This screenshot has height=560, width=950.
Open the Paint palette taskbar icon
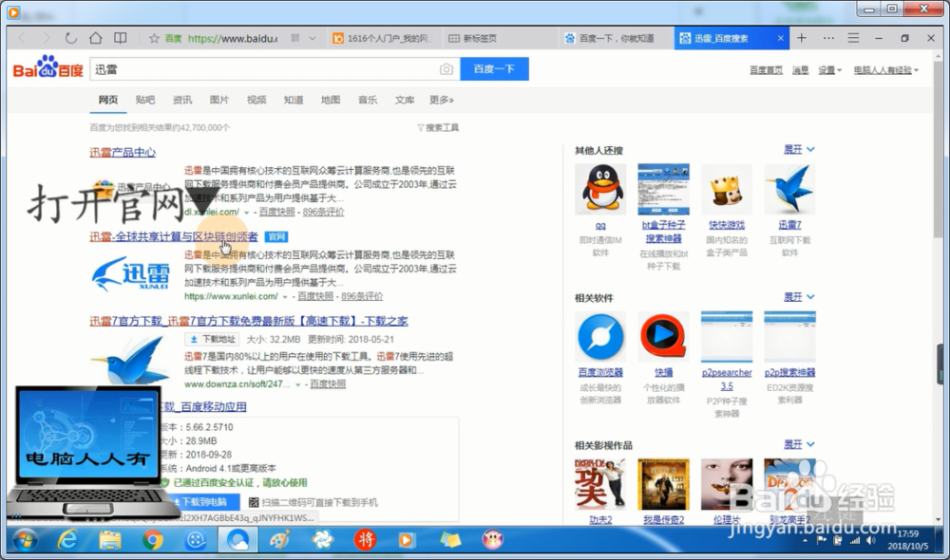pos(279,540)
